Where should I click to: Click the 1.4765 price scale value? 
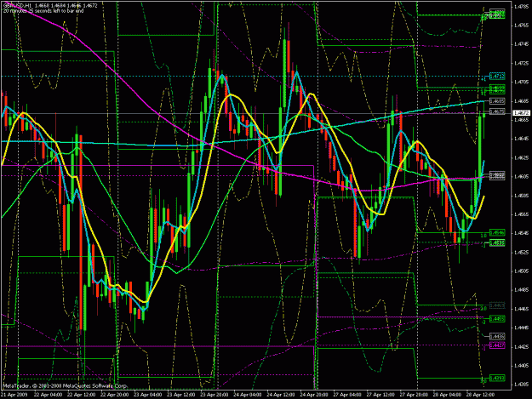(x=521, y=25)
